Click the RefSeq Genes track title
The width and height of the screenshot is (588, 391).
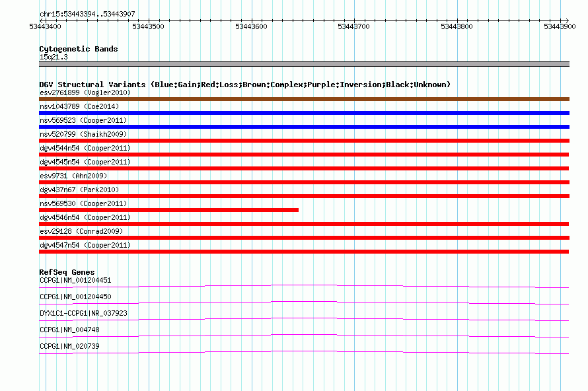(x=67, y=272)
